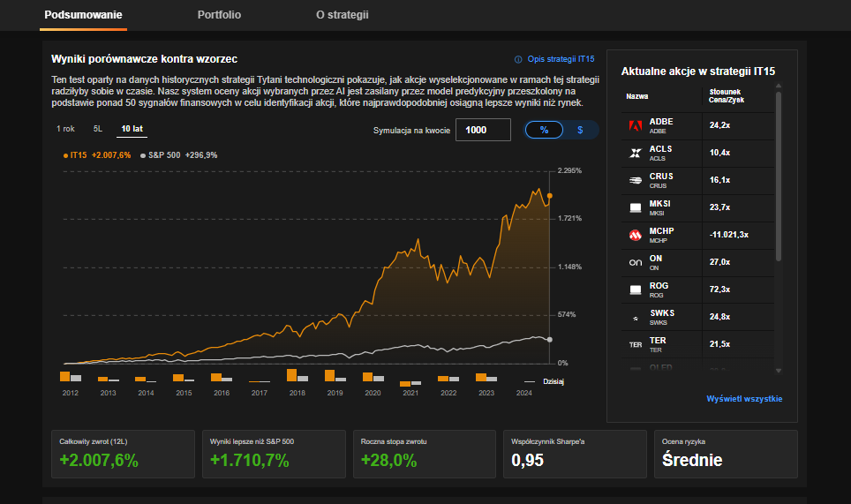Click the 72,3x ratio for ROG
Image resolution: width=851 pixels, height=504 pixels.
[x=719, y=290]
